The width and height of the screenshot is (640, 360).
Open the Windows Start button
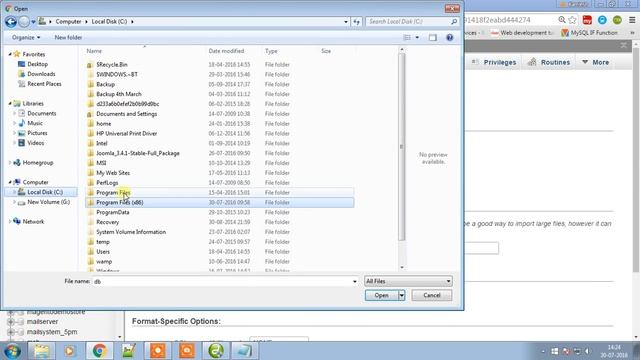[x=12, y=351]
